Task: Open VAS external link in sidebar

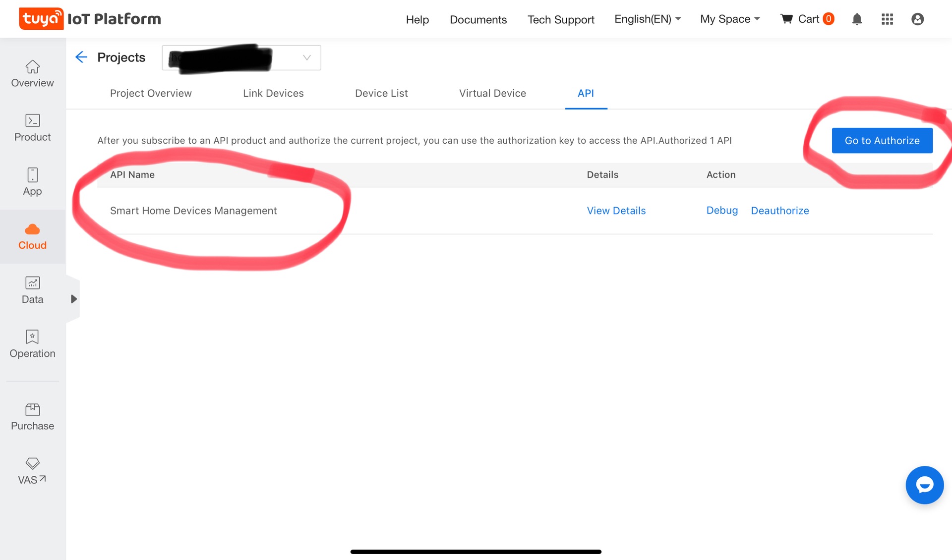Action: pos(32,471)
